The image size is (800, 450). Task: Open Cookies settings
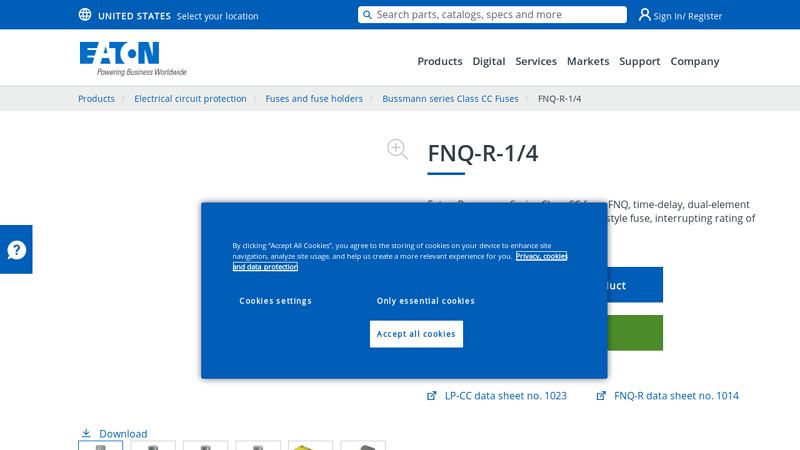pos(275,301)
